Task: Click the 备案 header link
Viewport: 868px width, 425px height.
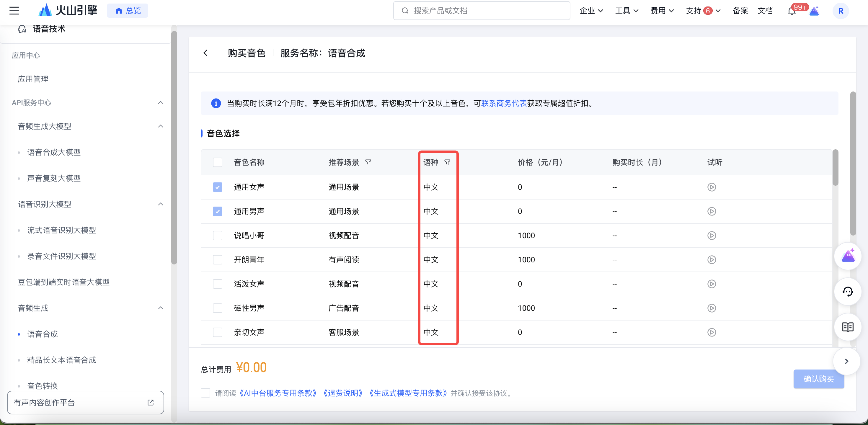Action: tap(740, 11)
